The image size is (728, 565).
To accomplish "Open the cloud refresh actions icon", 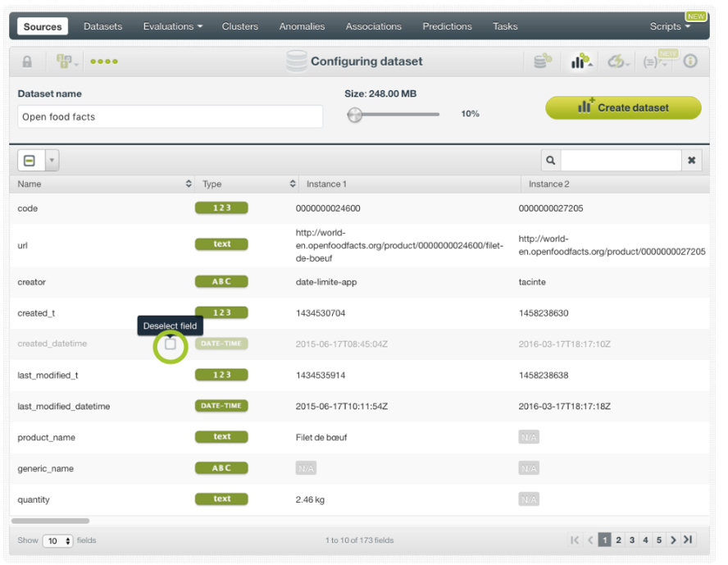I will tap(618, 62).
